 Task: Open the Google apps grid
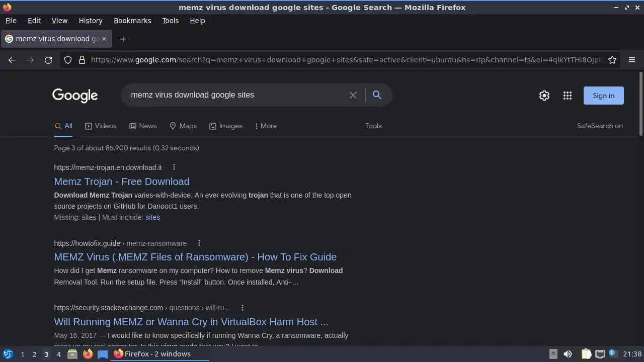[568, 96]
